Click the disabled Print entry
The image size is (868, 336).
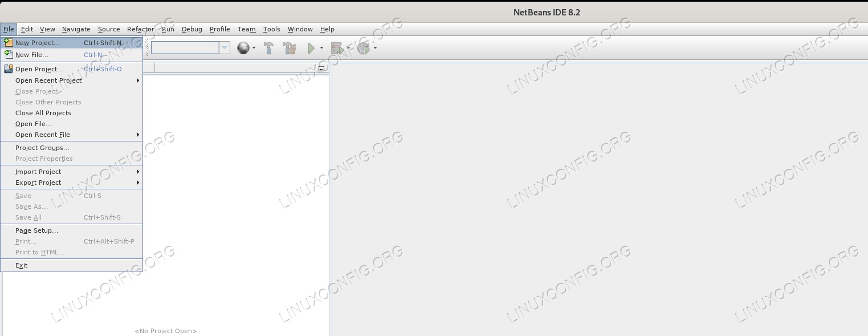tap(71, 241)
